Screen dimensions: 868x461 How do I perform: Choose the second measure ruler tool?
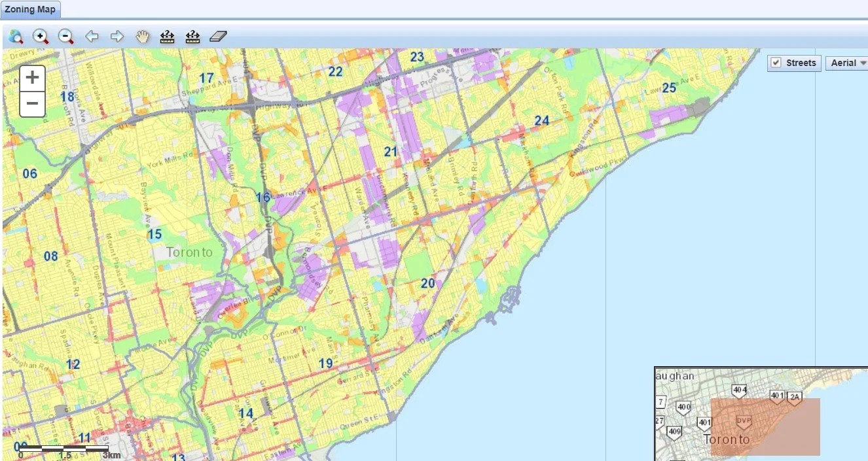[x=192, y=37]
